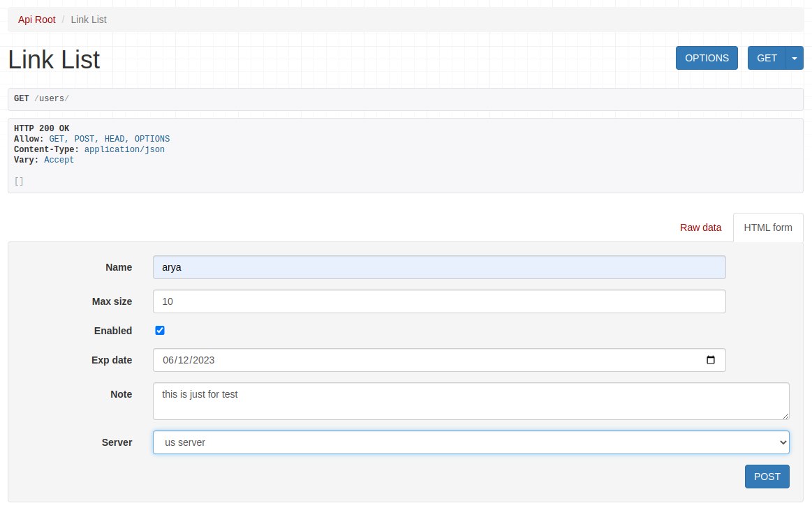
Task: Click the Allow methods header value
Action: pyautogui.click(x=110, y=139)
